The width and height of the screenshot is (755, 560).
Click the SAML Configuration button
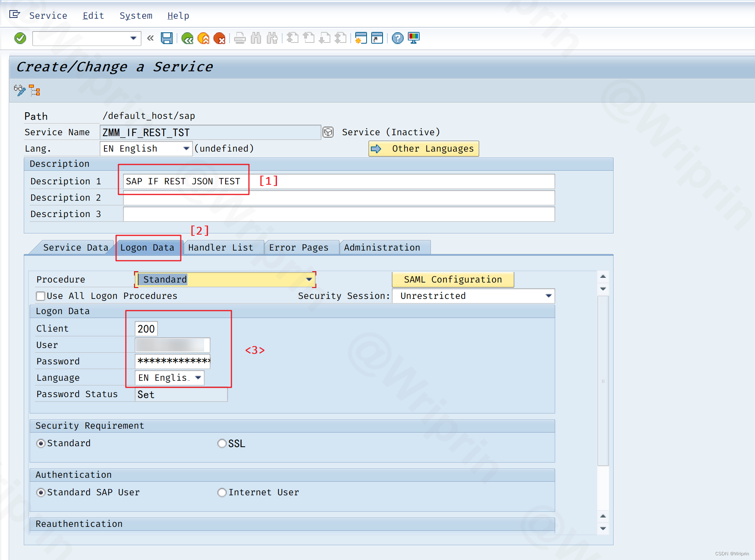point(452,279)
